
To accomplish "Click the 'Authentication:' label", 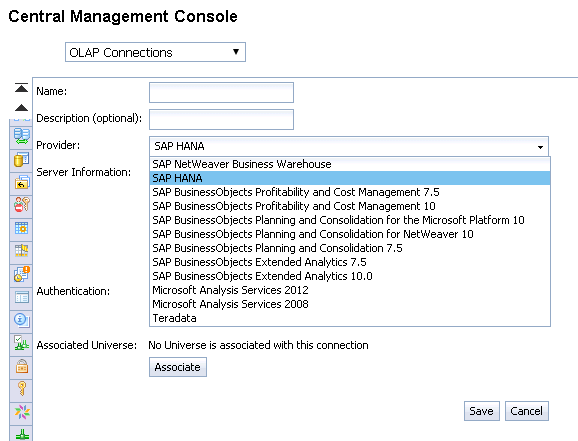I will coord(73,291).
